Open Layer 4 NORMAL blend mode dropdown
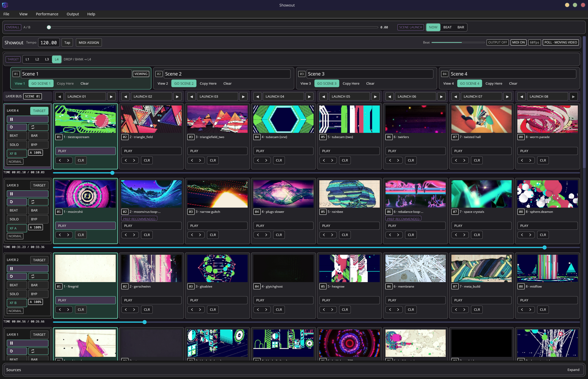Viewport: 588px width, 379px height. (x=15, y=162)
